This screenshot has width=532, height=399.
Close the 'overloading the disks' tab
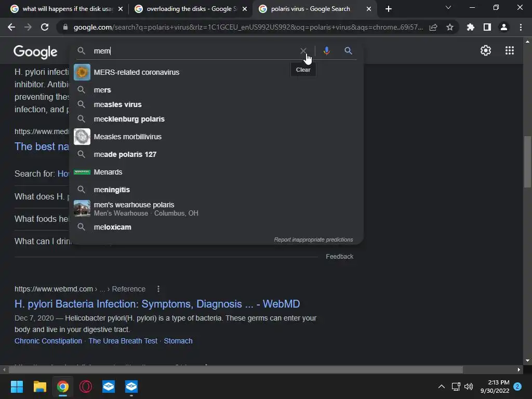point(245,9)
